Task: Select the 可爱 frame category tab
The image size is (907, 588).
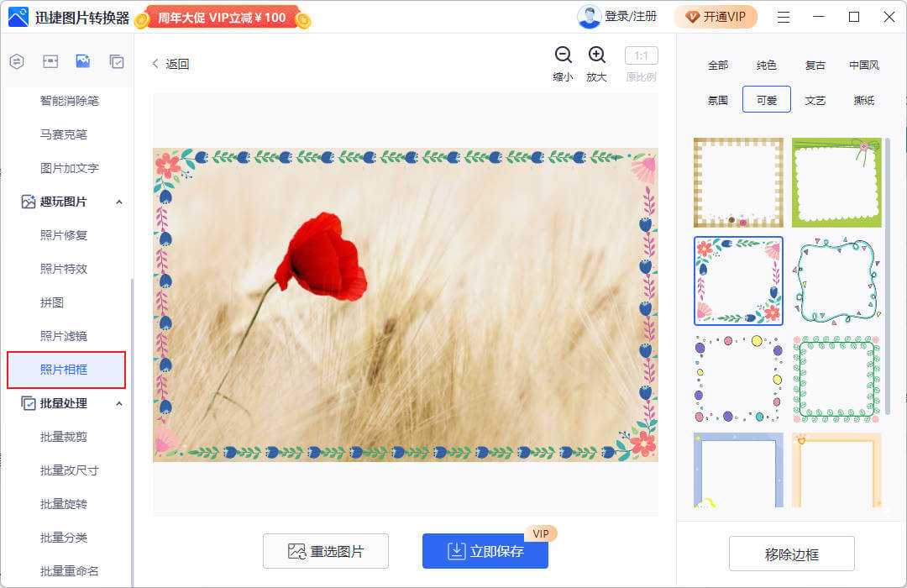Action: click(x=766, y=100)
